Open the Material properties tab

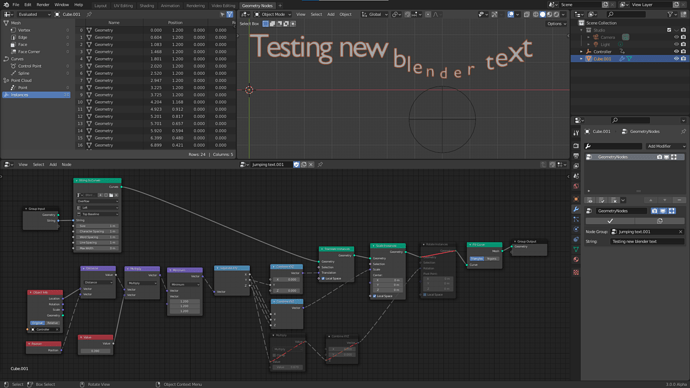(576, 260)
